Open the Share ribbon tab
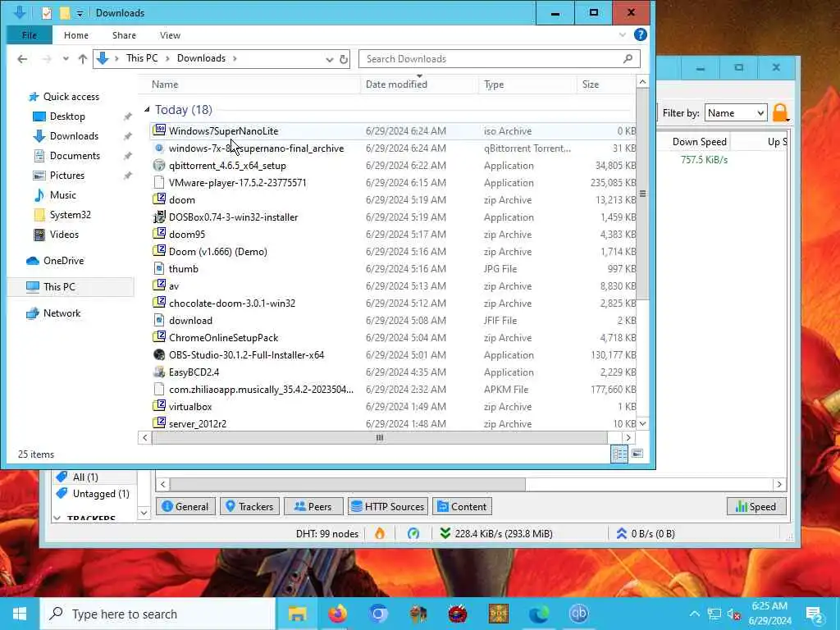Viewport: 840px width, 630px height. click(x=124, y=35)
